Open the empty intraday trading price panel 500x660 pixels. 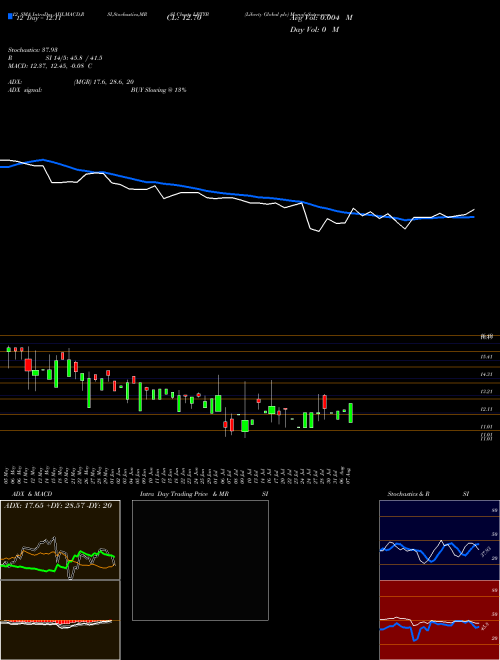(x=200, y=560)
